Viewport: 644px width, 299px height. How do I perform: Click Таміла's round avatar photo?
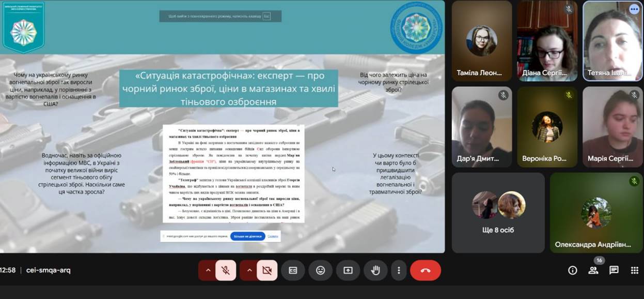[x=481, y=41]
